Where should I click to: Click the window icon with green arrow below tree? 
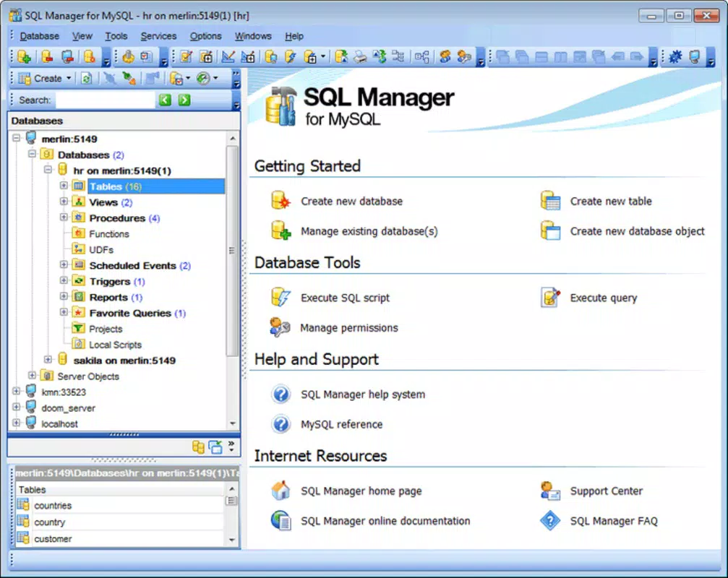point(215,447)
